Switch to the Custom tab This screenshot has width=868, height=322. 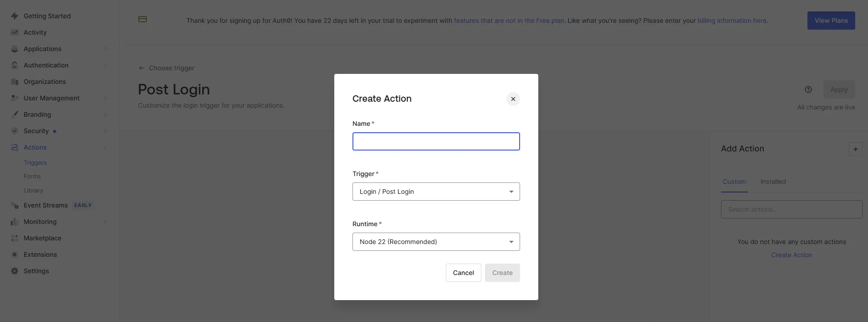coord(734,182)
